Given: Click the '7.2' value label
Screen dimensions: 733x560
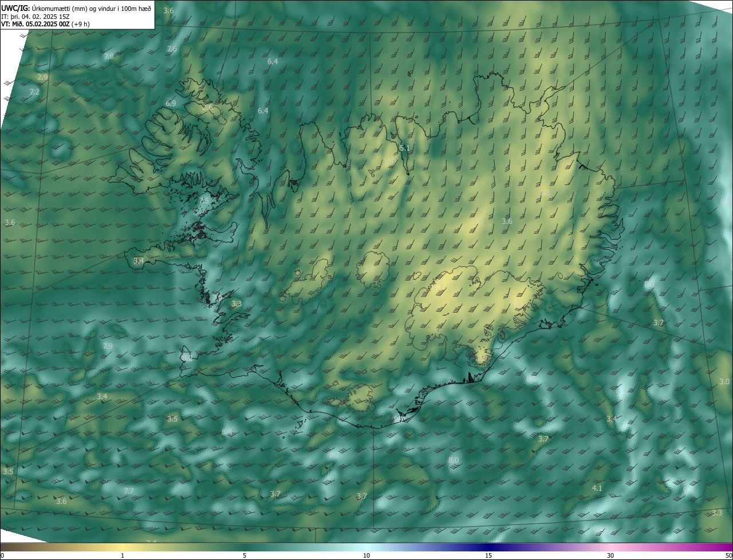Looking at the screenshot, I should (x=34, y=92).
